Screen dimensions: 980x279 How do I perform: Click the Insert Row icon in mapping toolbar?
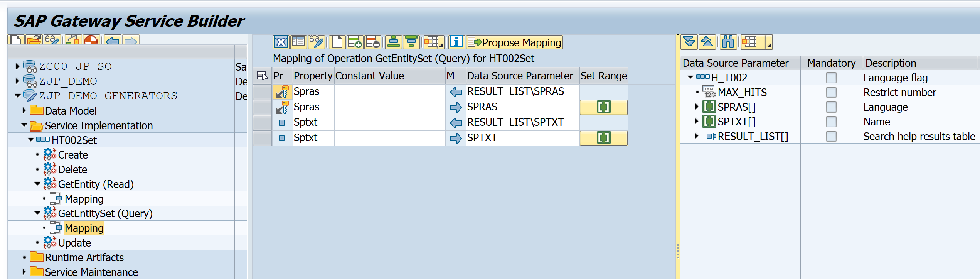355,42
